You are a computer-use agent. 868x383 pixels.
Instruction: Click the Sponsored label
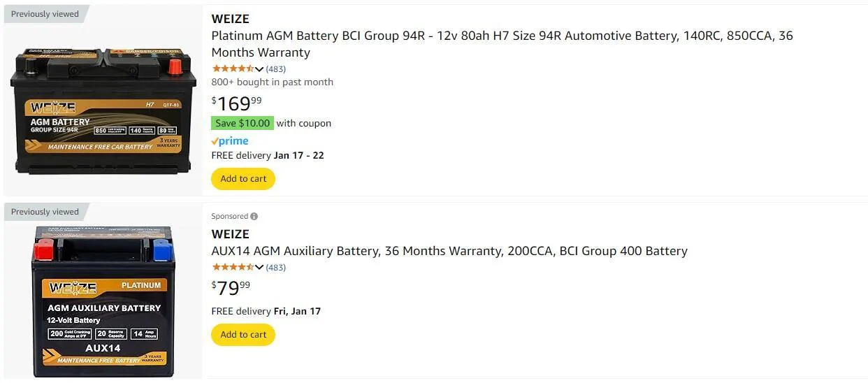pyautogui.click(x=229, y=217)
